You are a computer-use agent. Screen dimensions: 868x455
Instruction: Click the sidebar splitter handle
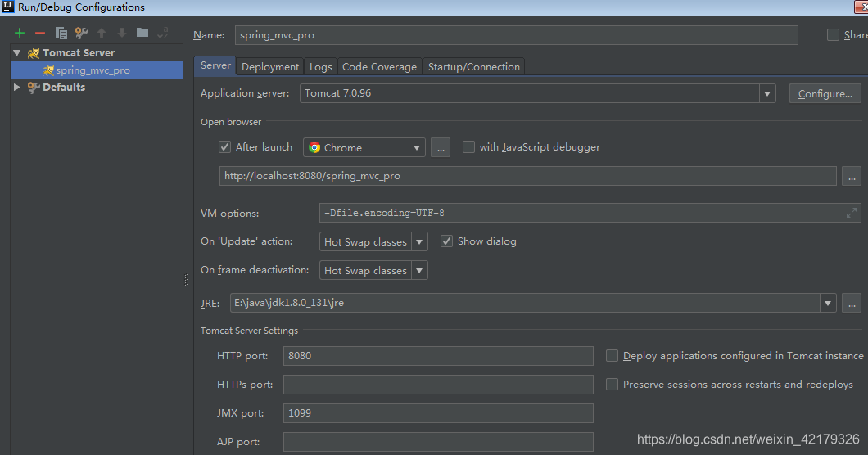(186, 280)
